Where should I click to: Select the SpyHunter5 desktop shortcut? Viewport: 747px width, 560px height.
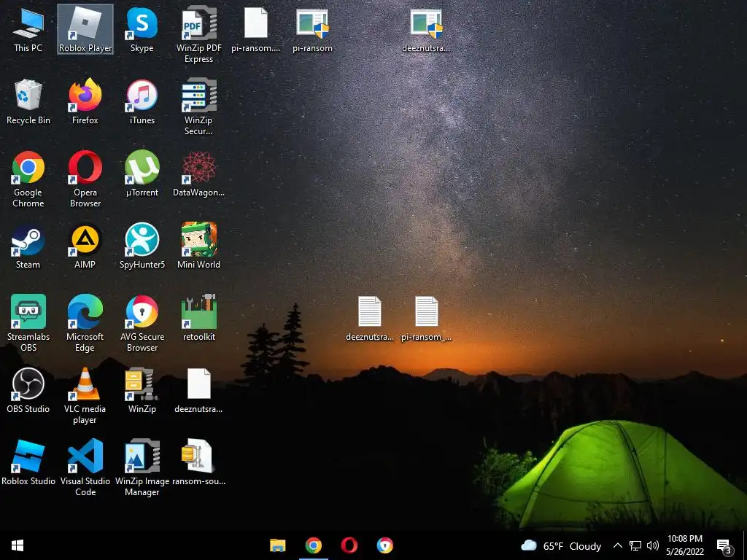[x=142, y=246]
